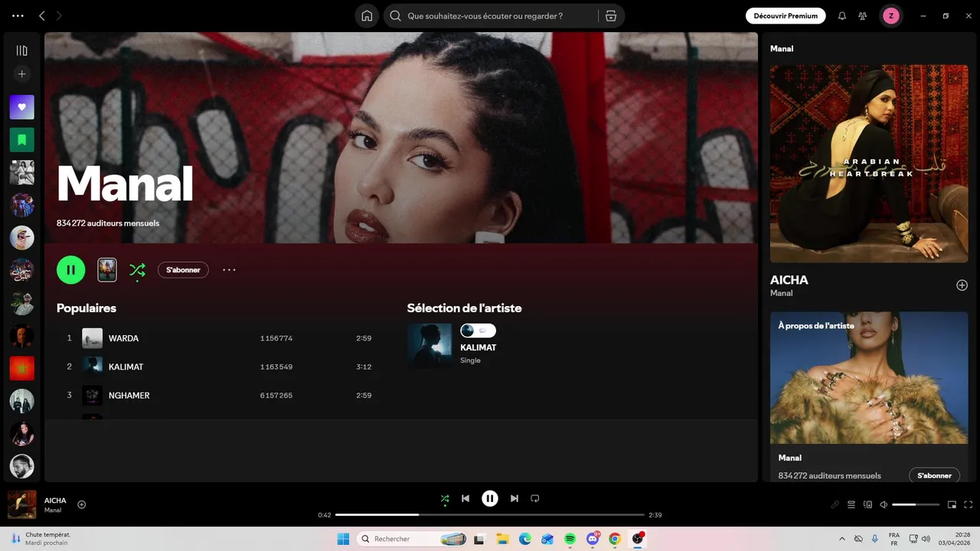The height and width of the screenshot is (551, 980).
Task: Click the Browse icon in search bar
Action: 610,16
